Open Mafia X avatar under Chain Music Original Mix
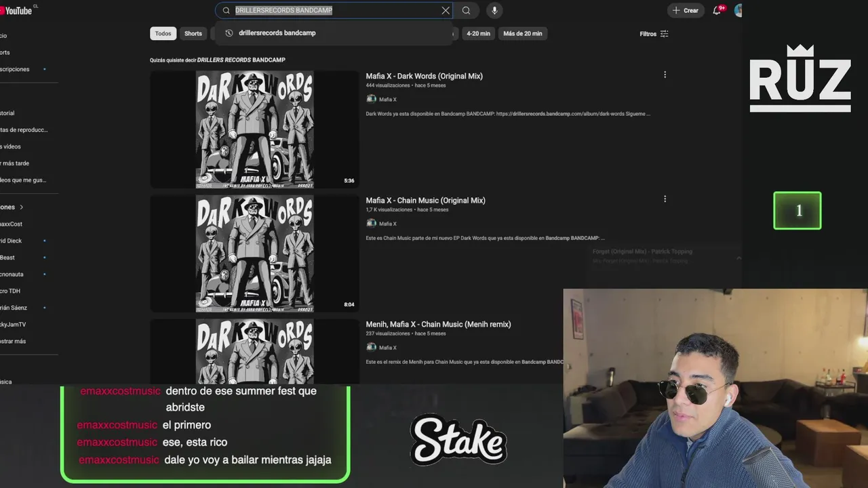Screen dimensions: 868x488 tap(371, 223)
